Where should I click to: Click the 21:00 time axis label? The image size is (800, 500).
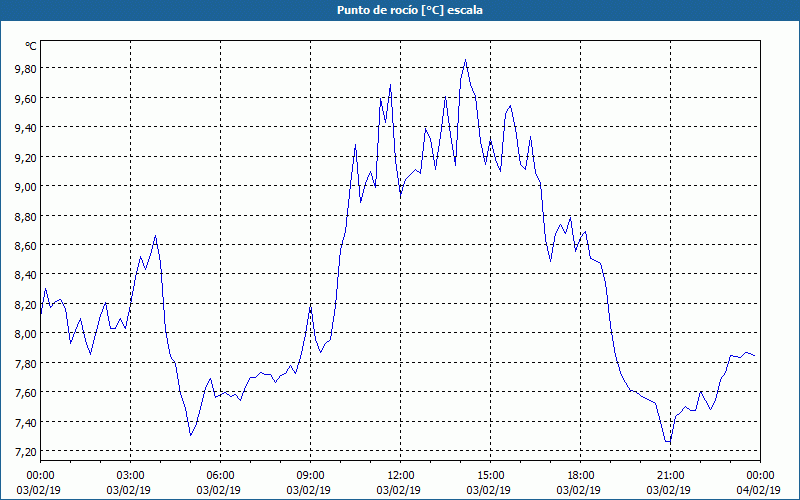[x=670, y=476]
